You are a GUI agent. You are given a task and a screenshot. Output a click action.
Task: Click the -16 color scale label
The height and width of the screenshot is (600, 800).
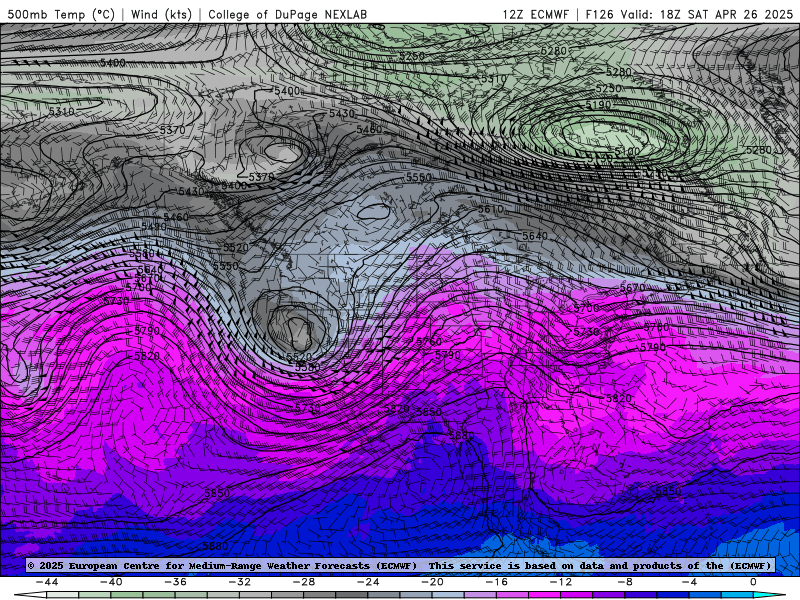496,582
